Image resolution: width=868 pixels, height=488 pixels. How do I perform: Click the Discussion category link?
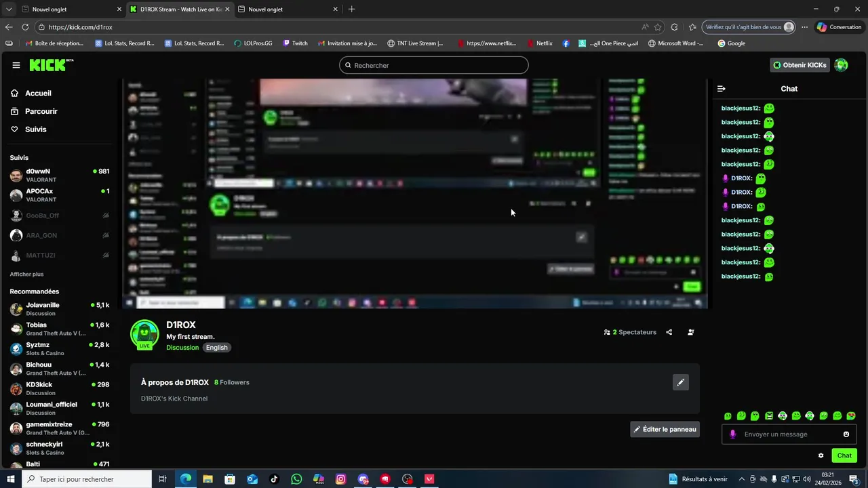point(182,348)
